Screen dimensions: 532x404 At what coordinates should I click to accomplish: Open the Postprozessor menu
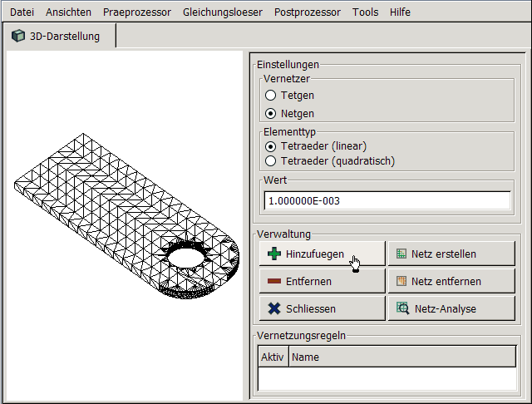(307, 12)
